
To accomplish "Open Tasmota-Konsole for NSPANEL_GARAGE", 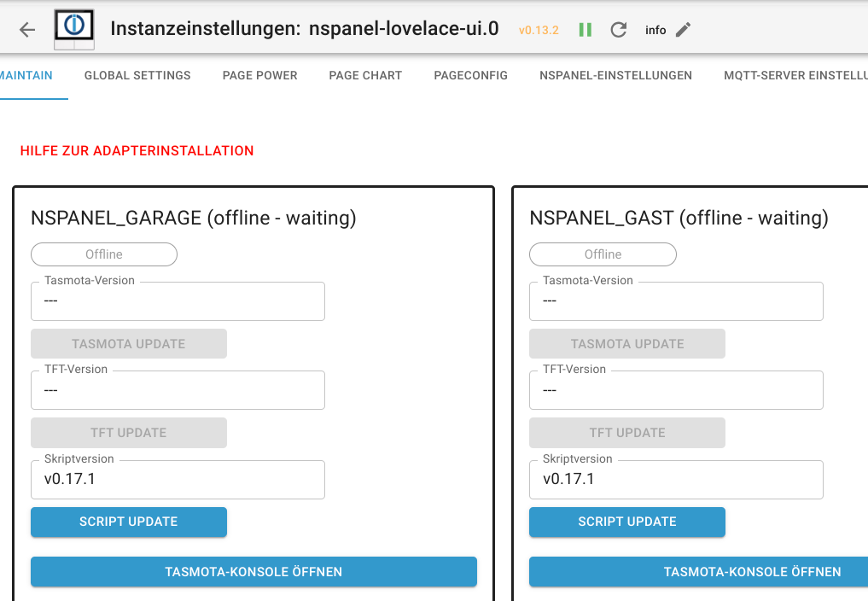I will 253,572.
